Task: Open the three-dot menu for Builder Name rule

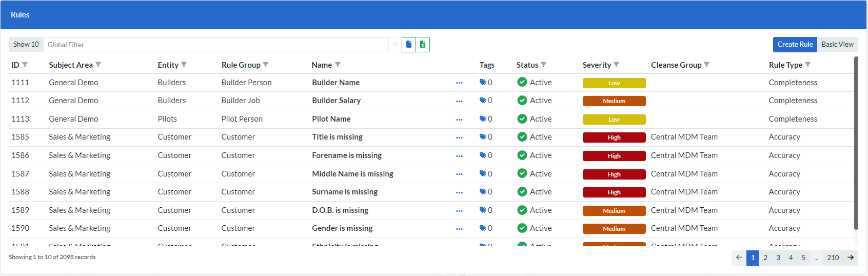Action: [459, 83]
